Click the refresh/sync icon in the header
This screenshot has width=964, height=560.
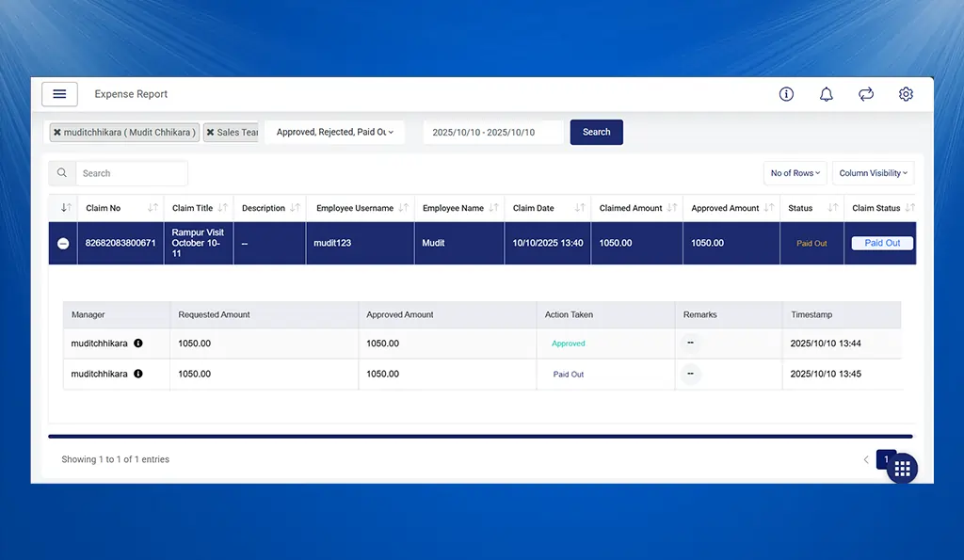[866, 94]
